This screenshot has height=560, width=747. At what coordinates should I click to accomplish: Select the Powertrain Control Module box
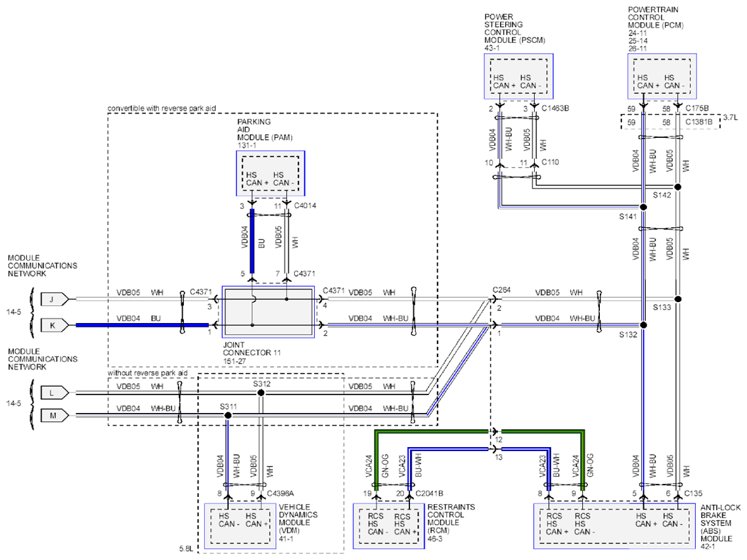point(662,76)
